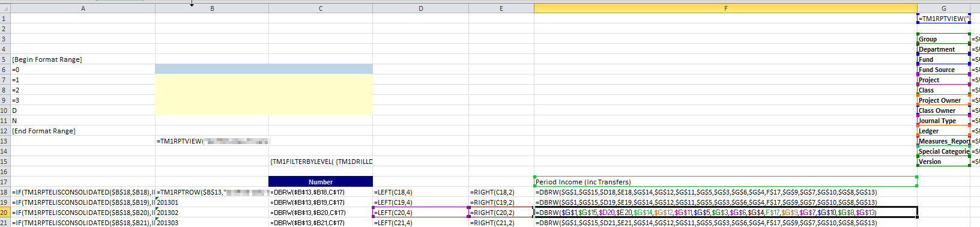
Task: Click '=LEFT(C21,4)' cell
Action: (420, 223)
